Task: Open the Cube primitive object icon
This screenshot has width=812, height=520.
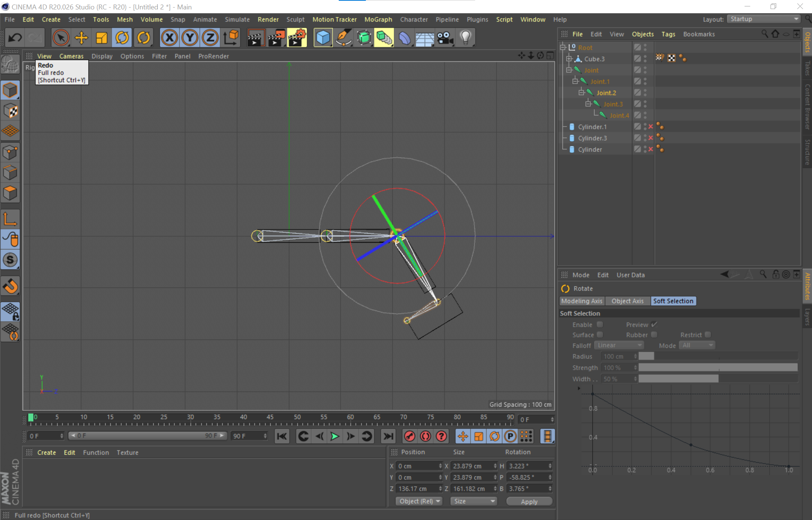Action: pyautogui.click(x=323, y=38)
